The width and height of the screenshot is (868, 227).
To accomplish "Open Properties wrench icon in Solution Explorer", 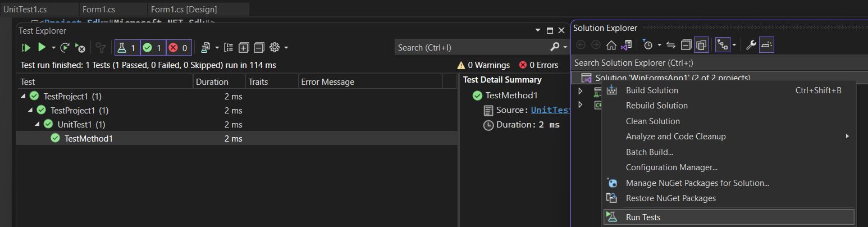I will coord(751,45).
